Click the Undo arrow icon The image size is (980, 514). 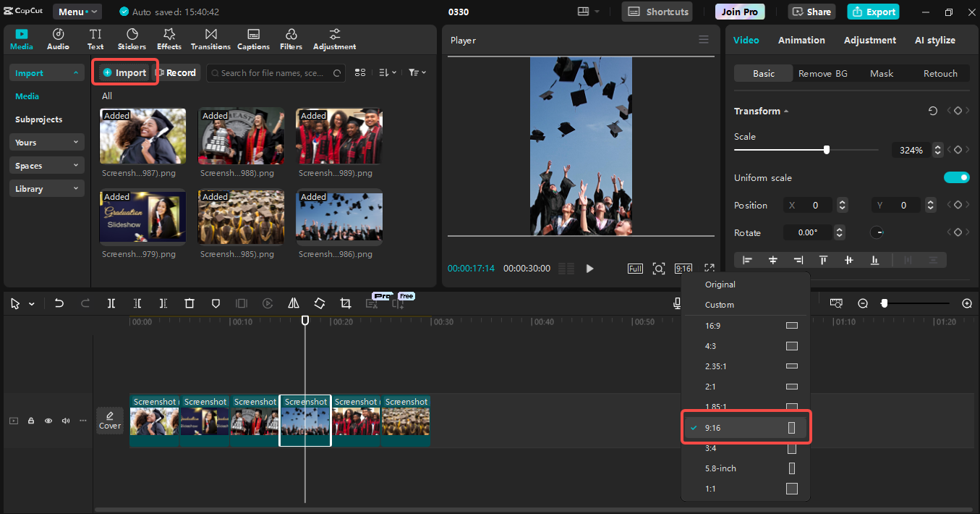(x=59, y=303)
